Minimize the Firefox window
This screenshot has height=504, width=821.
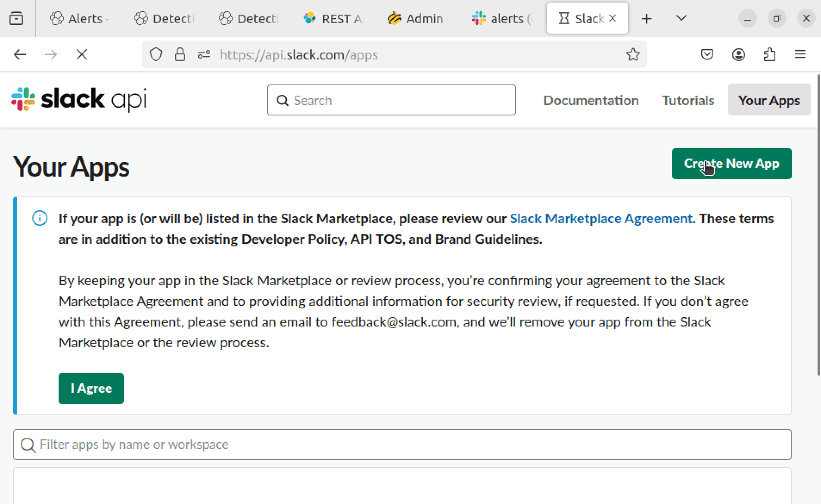(x=748, y=19)
